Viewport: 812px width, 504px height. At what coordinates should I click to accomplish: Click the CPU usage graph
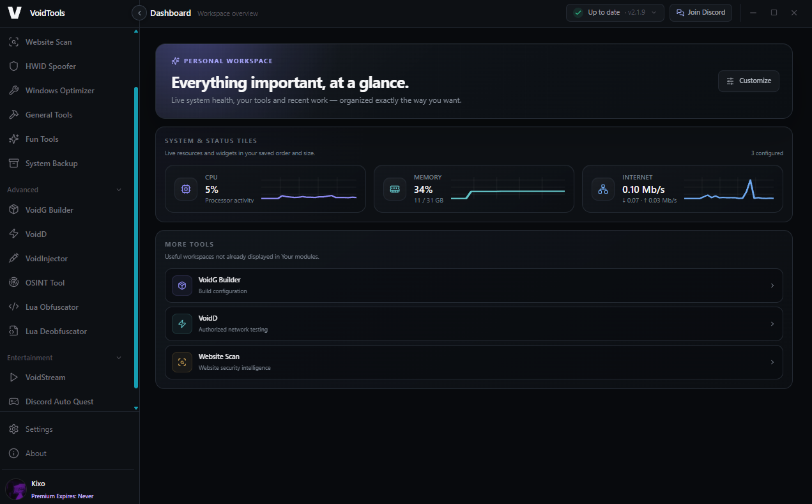click(x=309, y=189)
